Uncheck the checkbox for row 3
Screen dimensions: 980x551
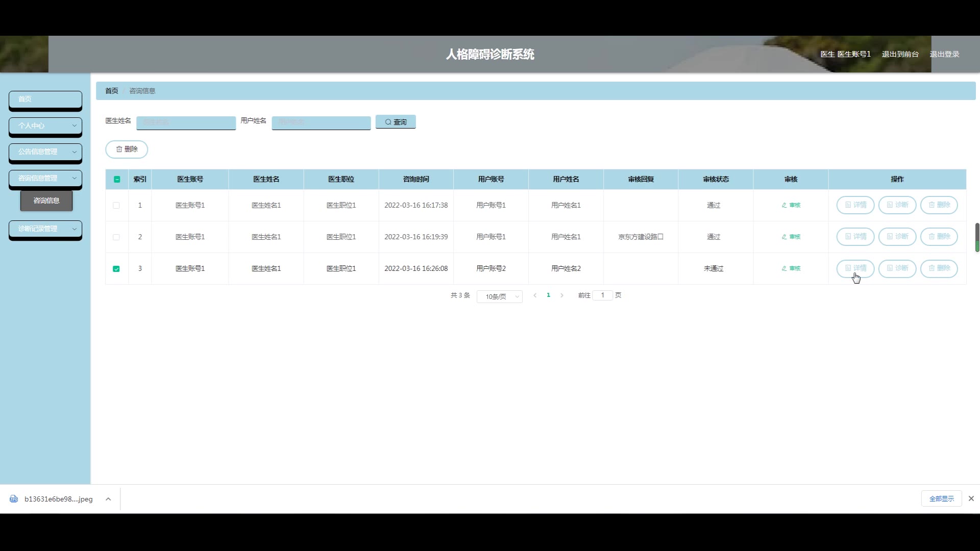coord(116,269)
